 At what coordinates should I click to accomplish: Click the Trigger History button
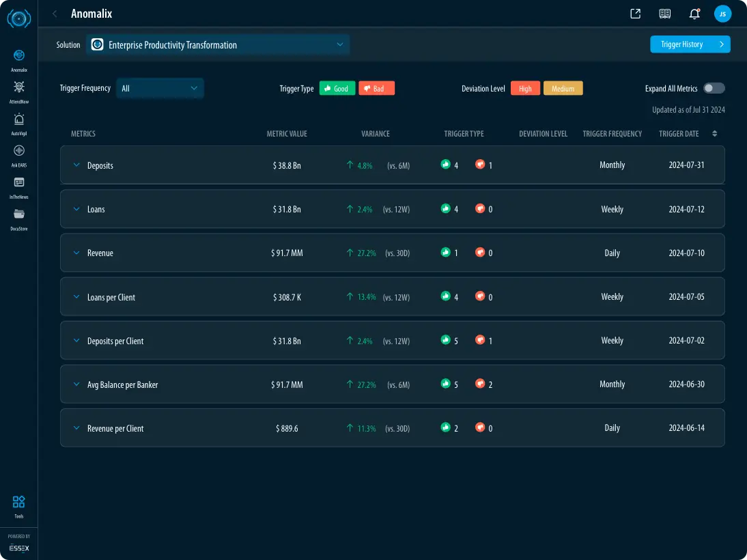click(x=690, y=44)
